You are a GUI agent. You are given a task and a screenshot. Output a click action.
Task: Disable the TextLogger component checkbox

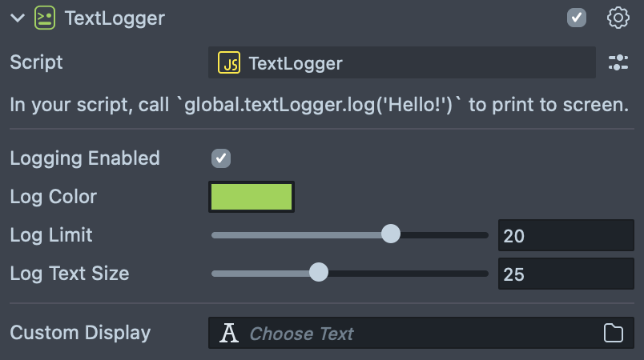pyautogui.click(x=577, y=18)
